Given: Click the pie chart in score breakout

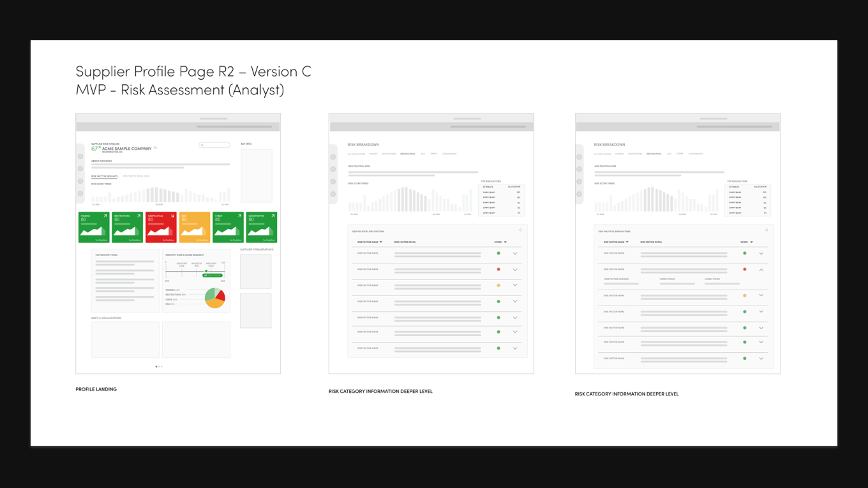Looking at the screenshot, I should point(215,298).
